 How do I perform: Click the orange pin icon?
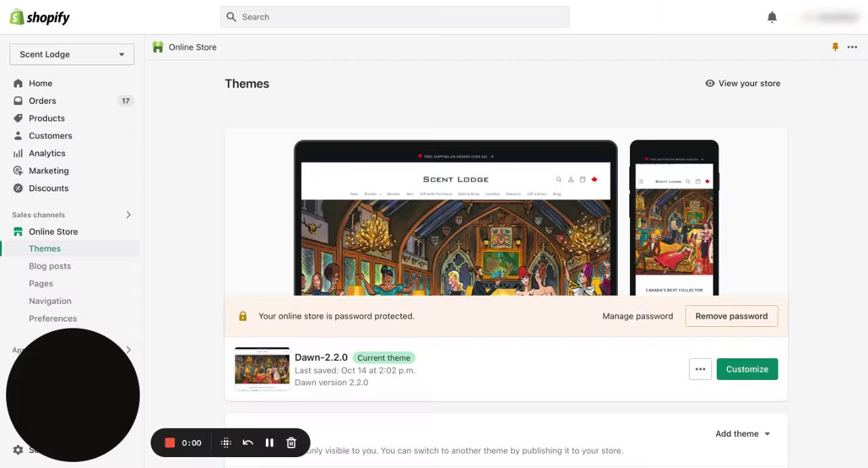click(835, 47)
